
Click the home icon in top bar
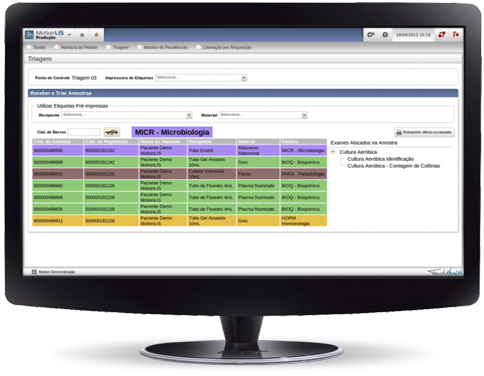pos(82,35)
